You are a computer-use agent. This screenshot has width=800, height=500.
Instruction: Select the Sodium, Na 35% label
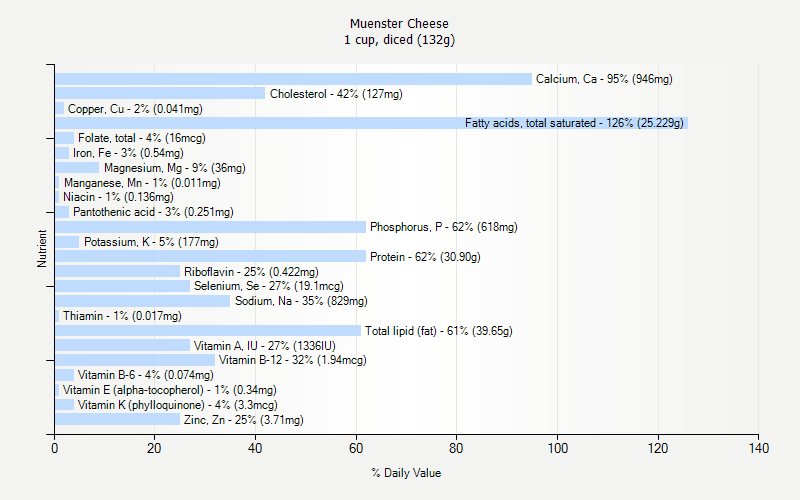pos(300,301)
